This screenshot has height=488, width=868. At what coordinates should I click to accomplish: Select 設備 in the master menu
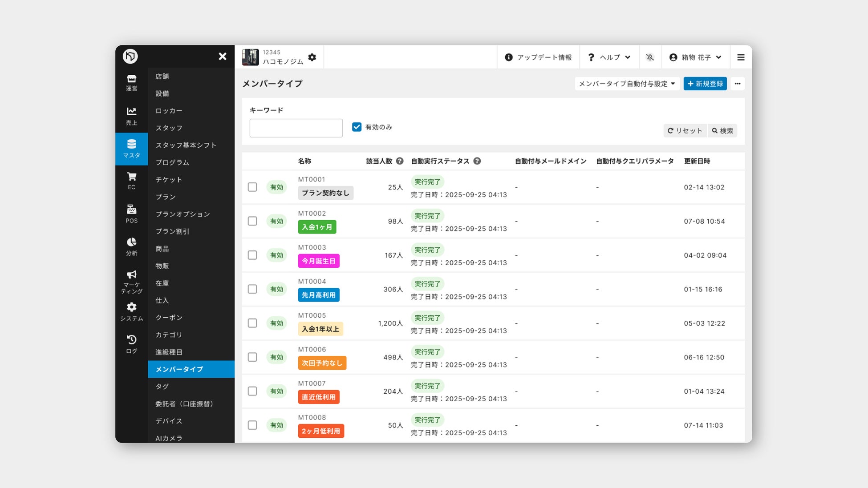(x=191, y=93)
